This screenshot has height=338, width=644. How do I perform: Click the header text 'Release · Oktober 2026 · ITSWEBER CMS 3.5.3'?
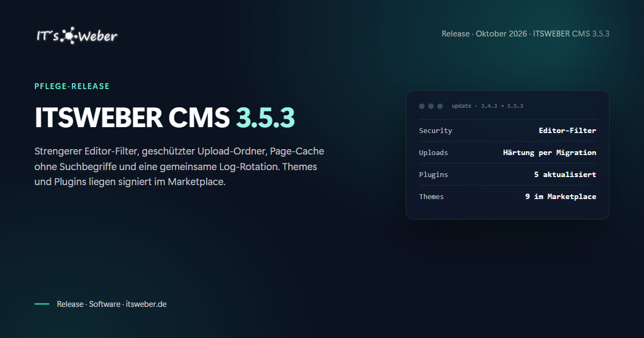525,33
